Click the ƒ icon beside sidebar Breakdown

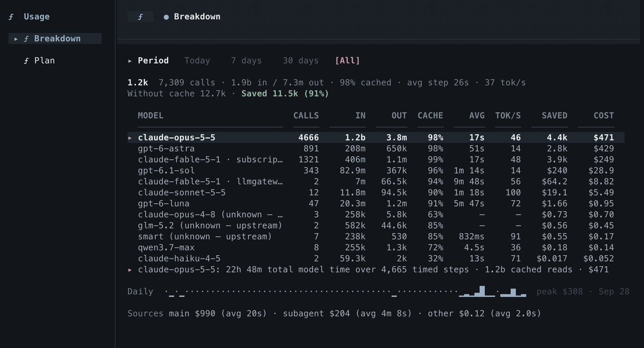[x=26, y=39]
